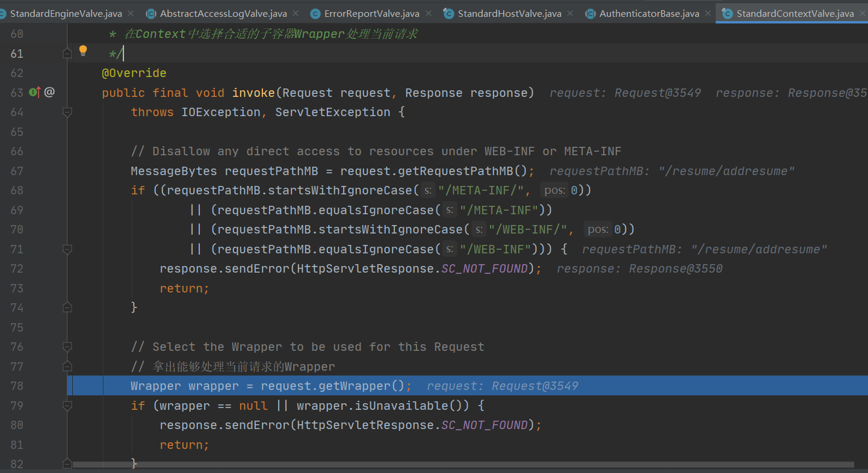Click the MessageBytes type on line 67
The width and height of the screenshot is (868, 473).
(x=174, y=171)
